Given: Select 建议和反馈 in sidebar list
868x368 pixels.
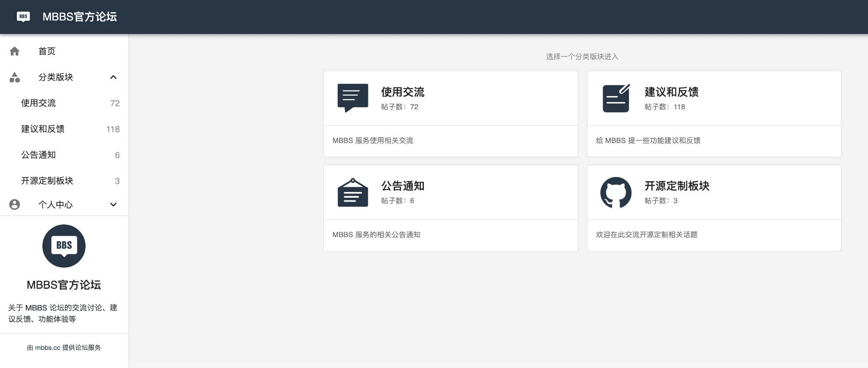Looking at the screenshot, I should tap(43, 129).
